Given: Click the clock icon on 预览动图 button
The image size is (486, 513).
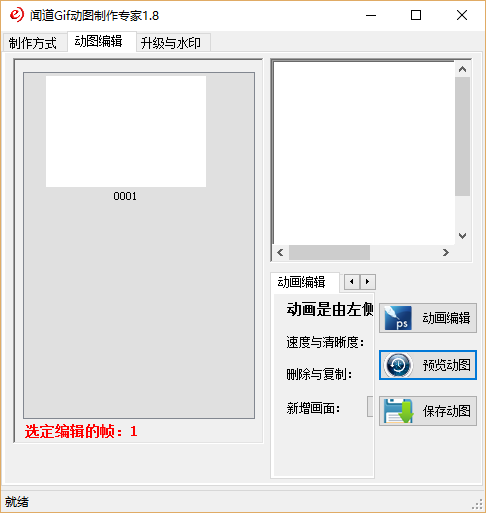Looking at the screenshot, I should tap(398, 365).
